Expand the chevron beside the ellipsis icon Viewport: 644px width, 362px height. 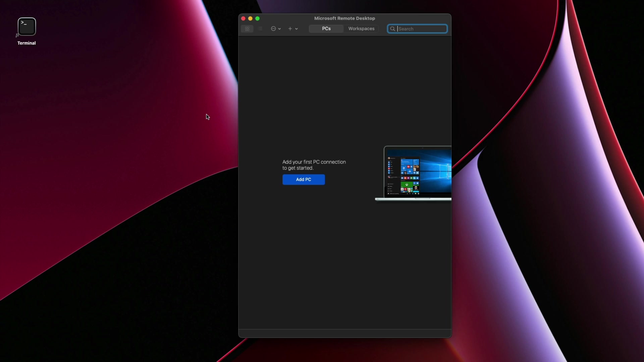[x=279, y=29]
